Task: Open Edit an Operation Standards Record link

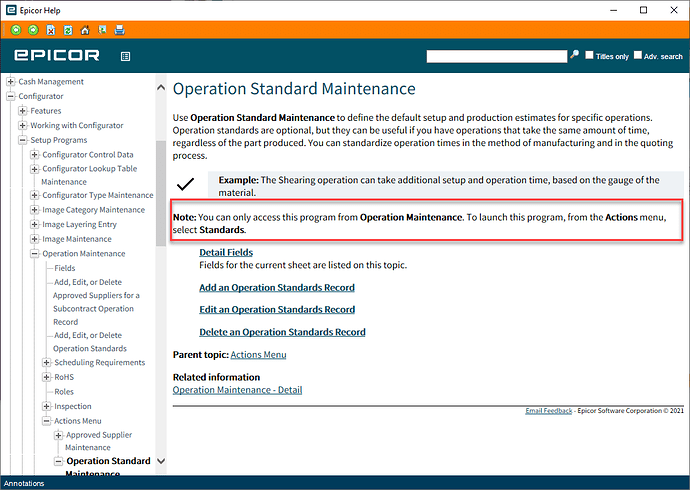Action: pos(277,310)
